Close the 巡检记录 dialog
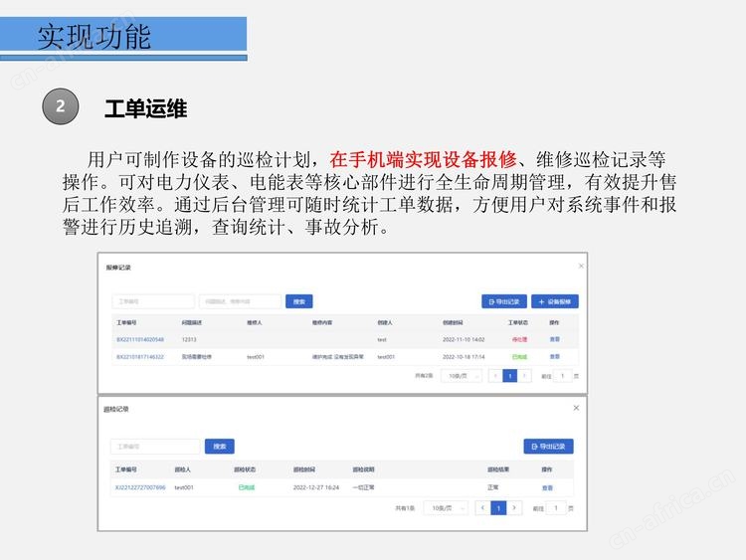This screenshot has width=746, height=560. point(575,408)
